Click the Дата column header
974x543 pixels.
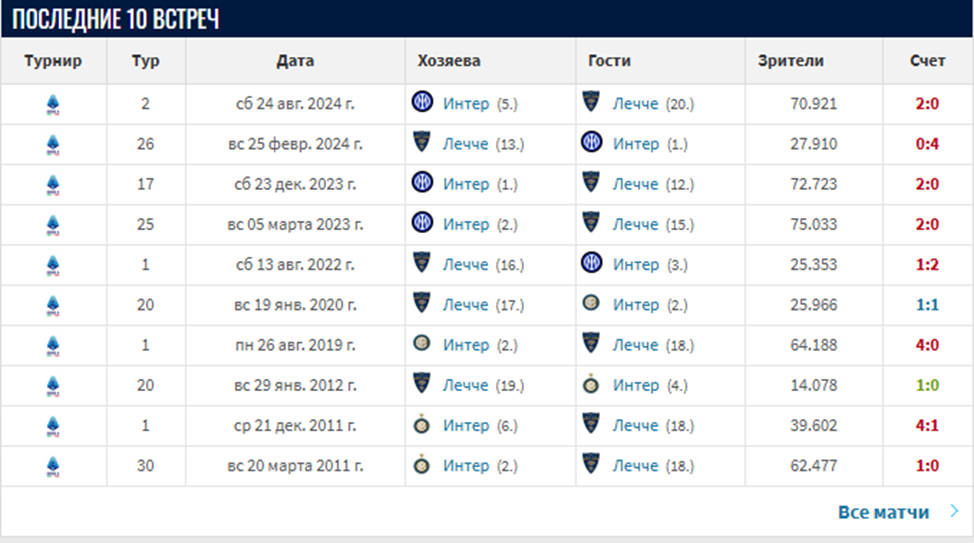coord(295,61)
